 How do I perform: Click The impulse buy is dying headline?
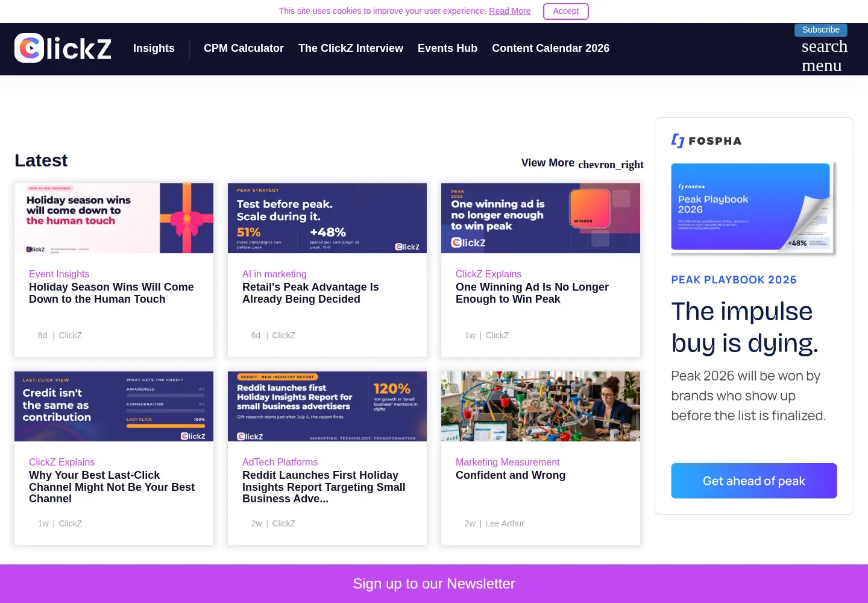coord(745,327)
